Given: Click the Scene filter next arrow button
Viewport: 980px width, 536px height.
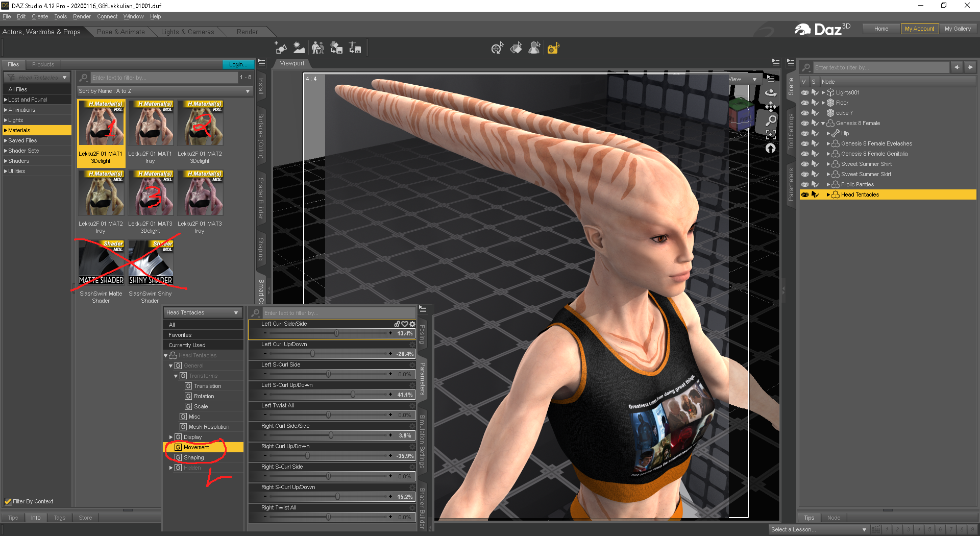Looking at the screenshot, I should click(x=970, y=67).
